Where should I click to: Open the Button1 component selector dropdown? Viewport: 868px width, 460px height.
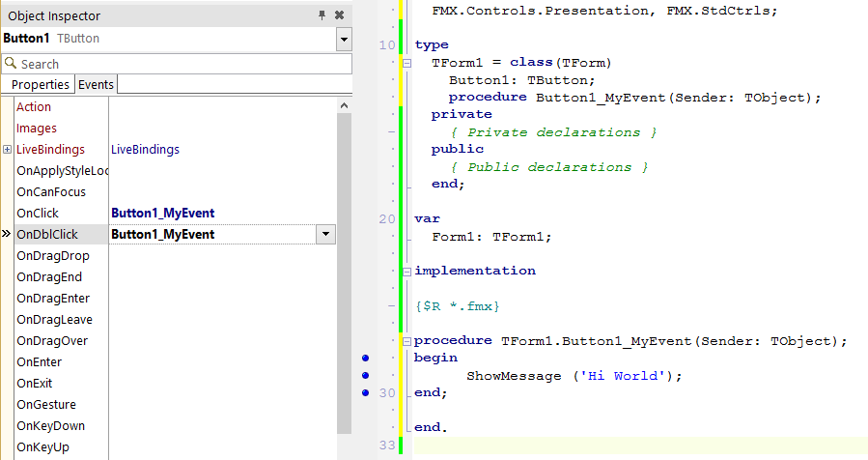point(344,40)
